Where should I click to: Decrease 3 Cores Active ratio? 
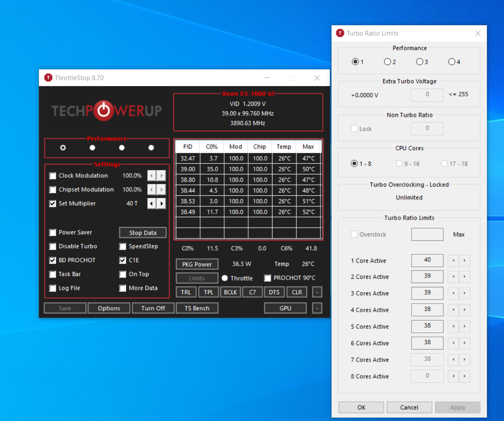click(x=454, y=293)
